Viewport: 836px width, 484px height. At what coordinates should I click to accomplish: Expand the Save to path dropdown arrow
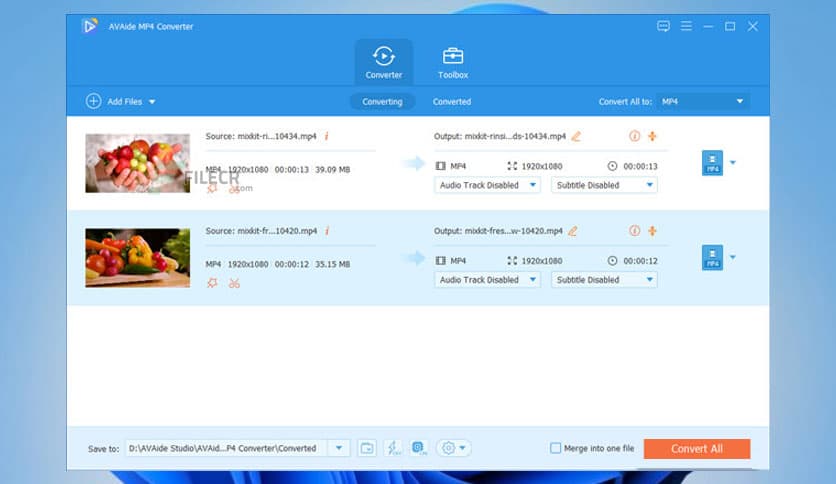[339, 448]
